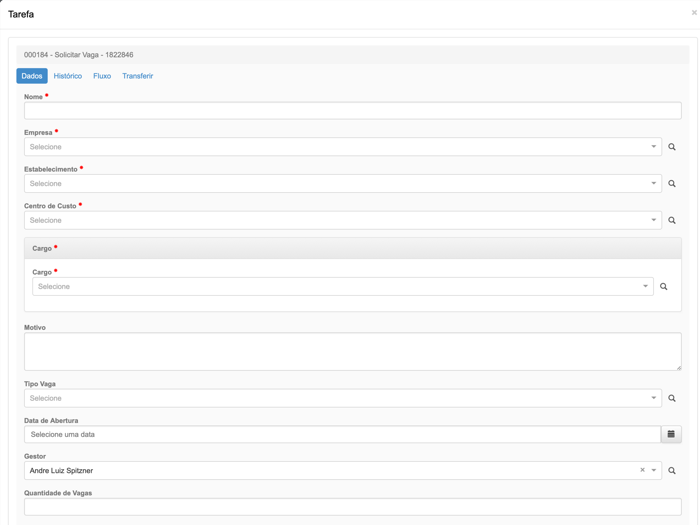Switch to the Dados tab
Viewport: 700px width, 525px height.
(32, 76)
